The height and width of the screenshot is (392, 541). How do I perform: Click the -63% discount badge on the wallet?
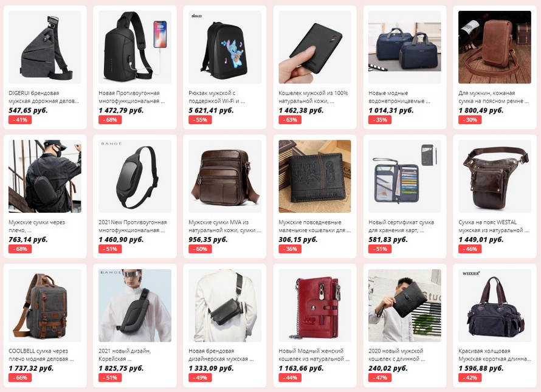tap(290, 120)
